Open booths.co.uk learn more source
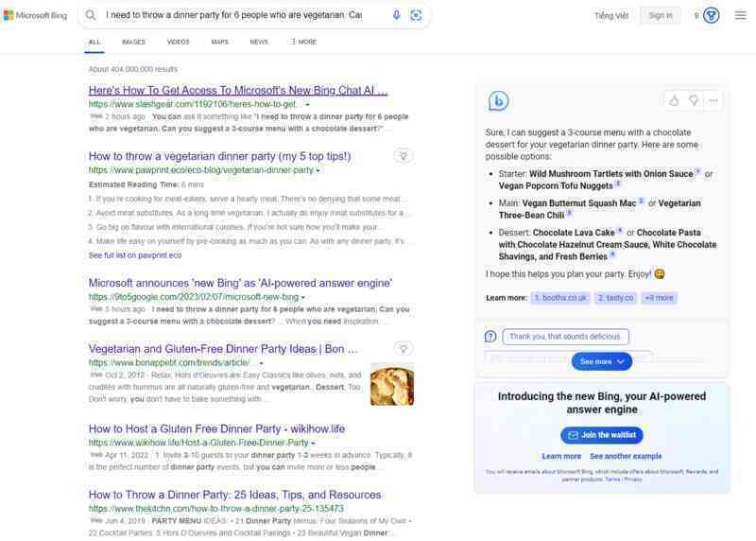Image resolution: width=756 pixels, height=541 pixels. [x=560, y=298]
